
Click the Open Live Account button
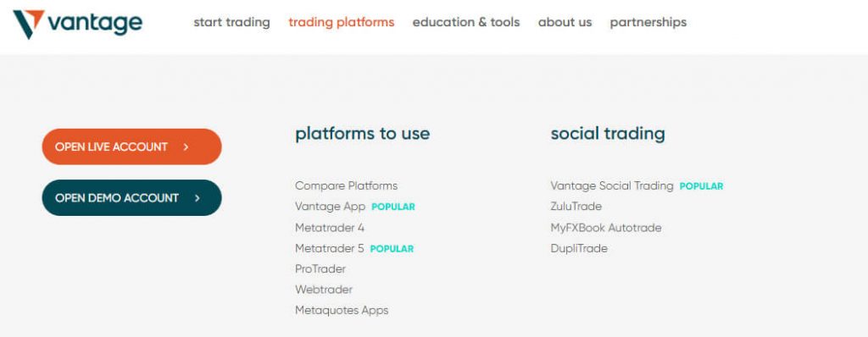131,146
